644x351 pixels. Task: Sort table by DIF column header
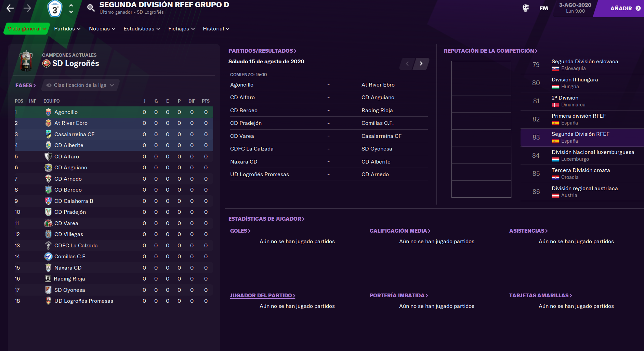(192, 101)
